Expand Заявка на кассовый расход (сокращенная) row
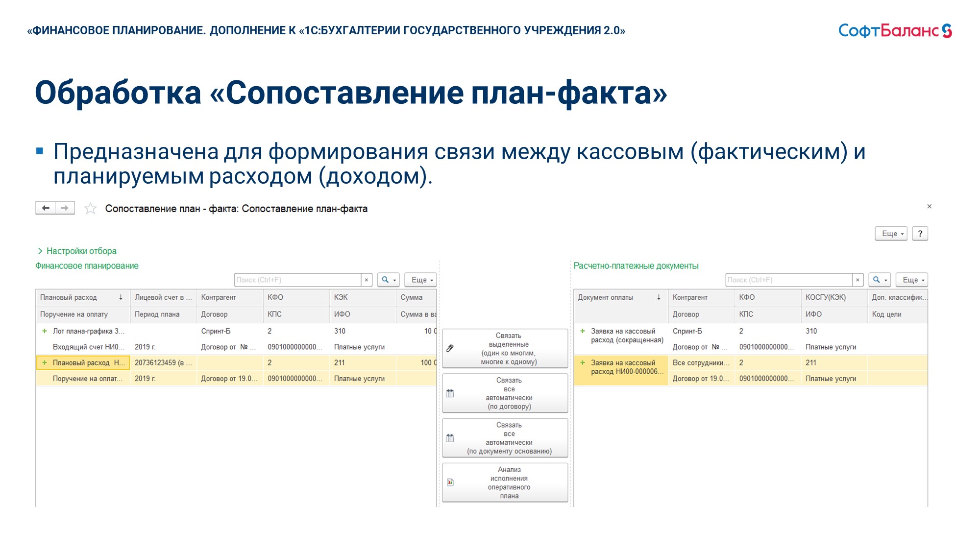The width and height of the screenshot is (980, 551). pos(583,331)
